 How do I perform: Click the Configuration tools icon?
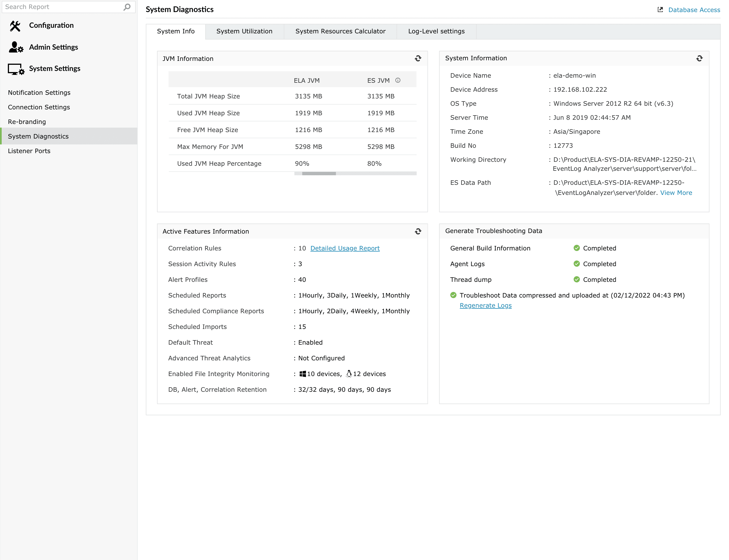point(15,26)
